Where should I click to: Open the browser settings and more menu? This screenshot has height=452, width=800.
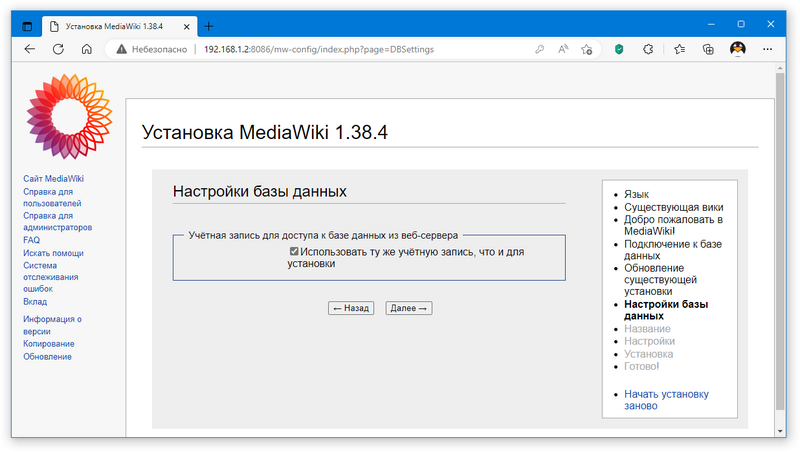point(767,49)
